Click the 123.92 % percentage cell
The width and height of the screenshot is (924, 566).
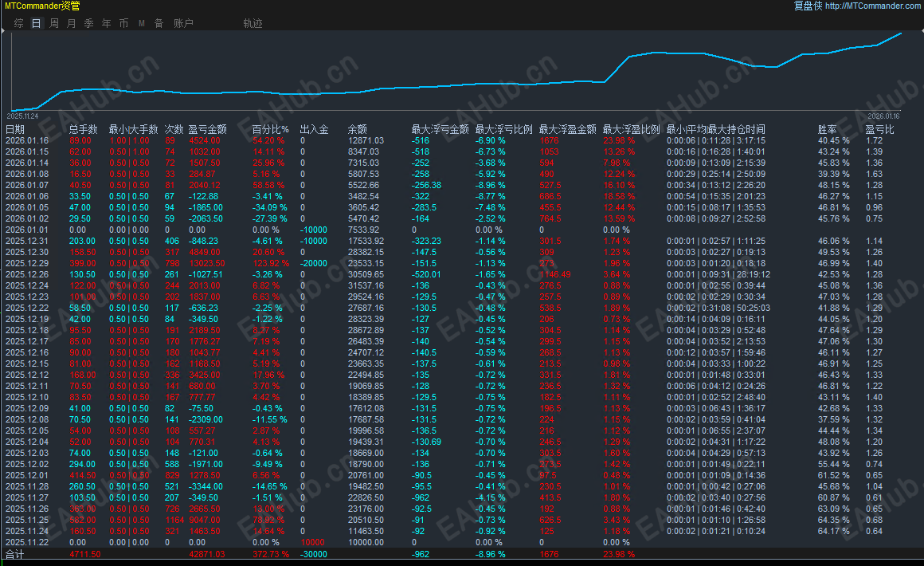[271, 263]
